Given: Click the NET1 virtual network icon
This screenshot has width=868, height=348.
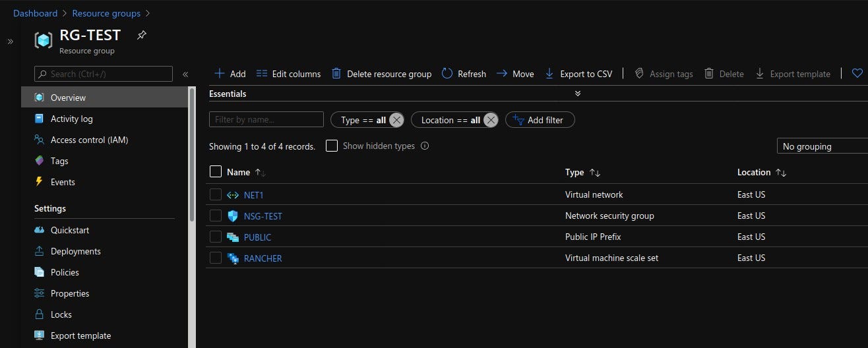Looking at the screenshot, I should 233,194.
